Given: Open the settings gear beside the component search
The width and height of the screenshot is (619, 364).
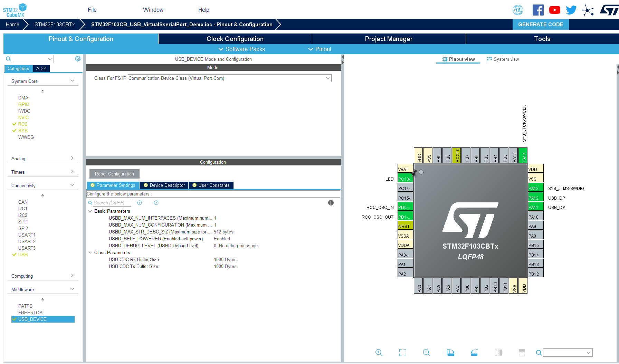Looking at the screenshot, I should click(77, 59).
